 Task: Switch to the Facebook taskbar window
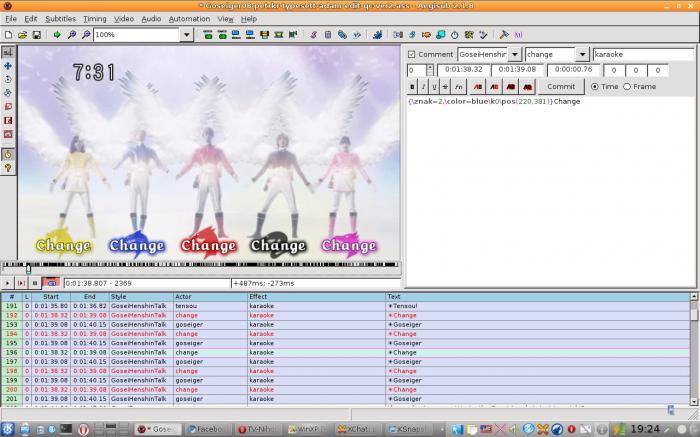[208, 429]
